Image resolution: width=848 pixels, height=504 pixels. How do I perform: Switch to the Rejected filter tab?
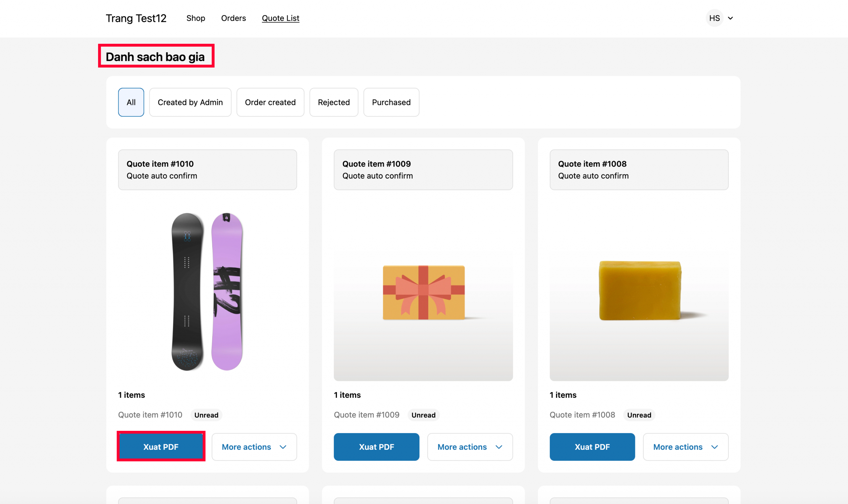click(x=334, y=102)
